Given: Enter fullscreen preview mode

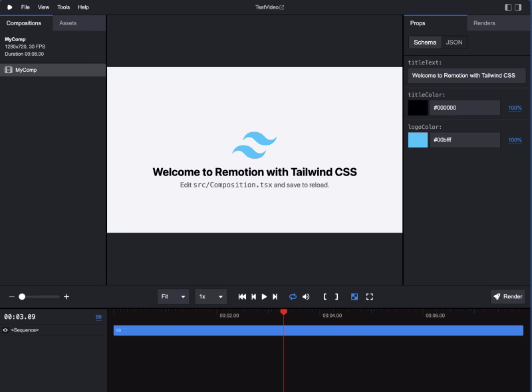Looking at the screenshot, I should pyautogui.click(x=370, y=297).
